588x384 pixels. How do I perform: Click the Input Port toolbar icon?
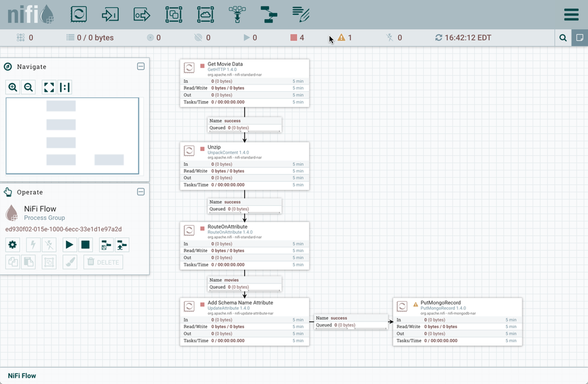click(110, 14)
